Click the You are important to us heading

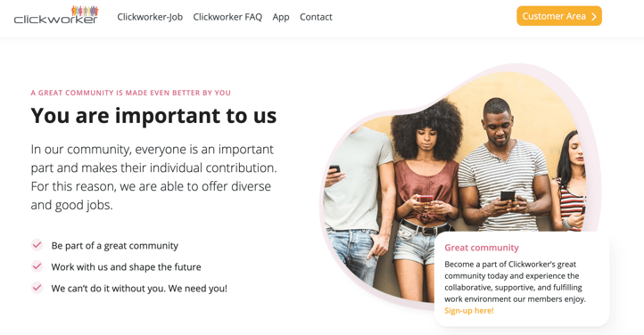tap(153, 115)
